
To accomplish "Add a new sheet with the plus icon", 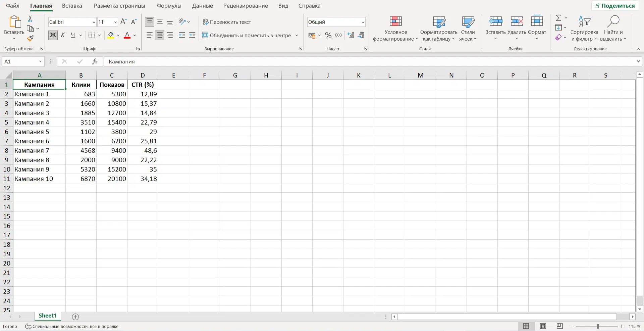I will [x=75, y=317].
